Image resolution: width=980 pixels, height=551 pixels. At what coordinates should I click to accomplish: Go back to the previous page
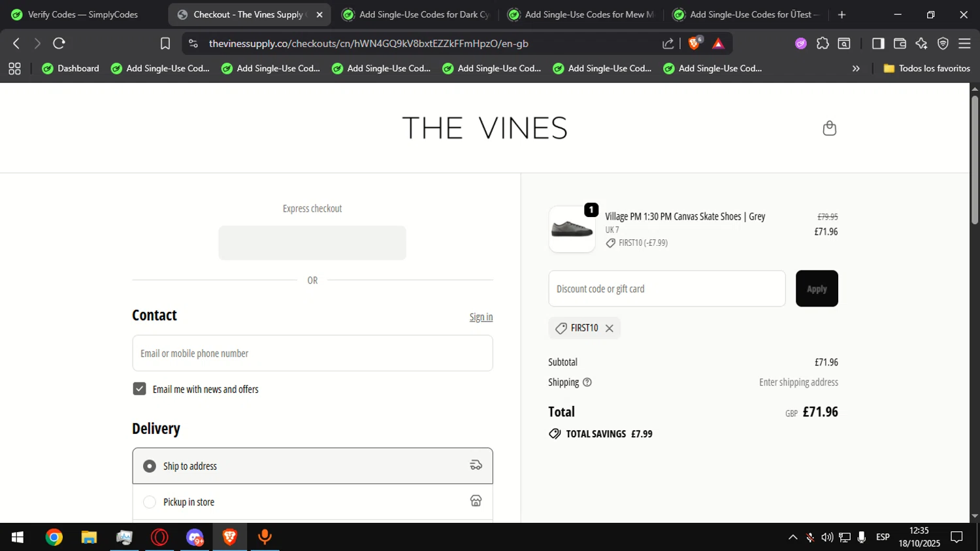click(16, 43)
